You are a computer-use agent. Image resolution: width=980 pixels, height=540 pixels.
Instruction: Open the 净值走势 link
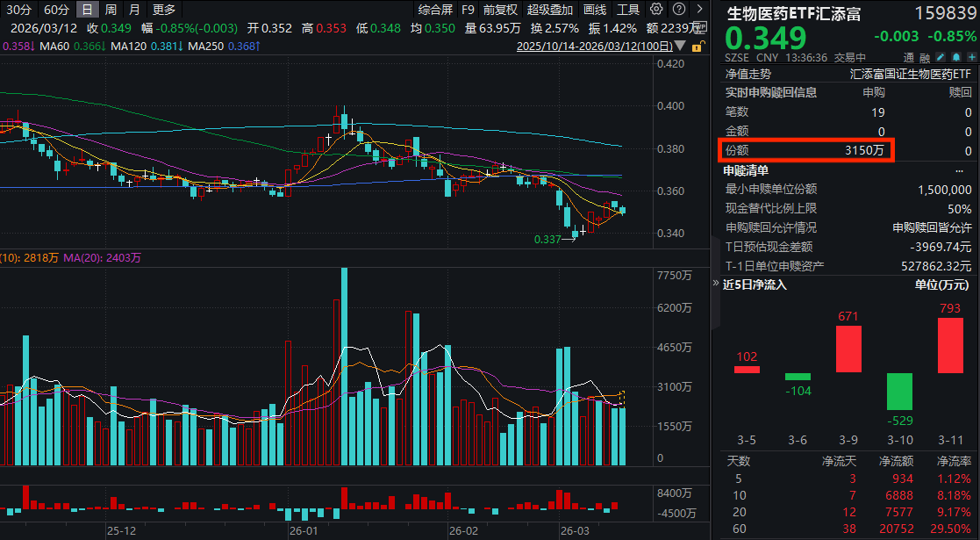click(748, 75)
